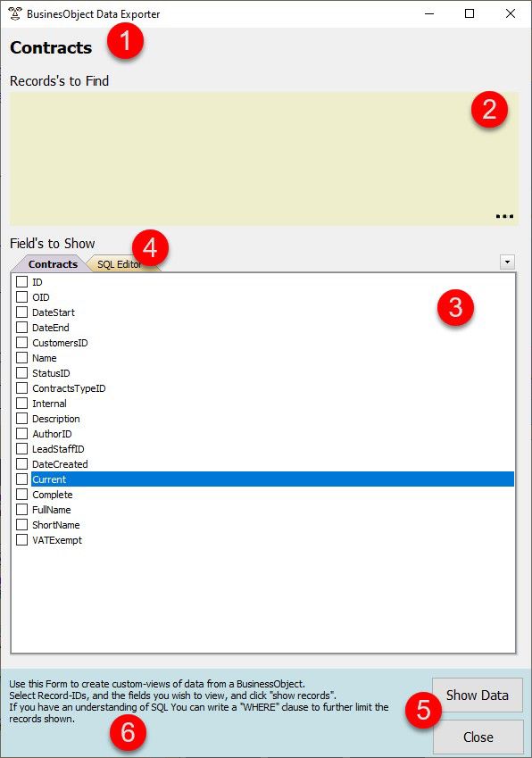The width and height of the screenshot is (532, 758).
Task: Click the app icon in the title bar
Action: point(15,13)
